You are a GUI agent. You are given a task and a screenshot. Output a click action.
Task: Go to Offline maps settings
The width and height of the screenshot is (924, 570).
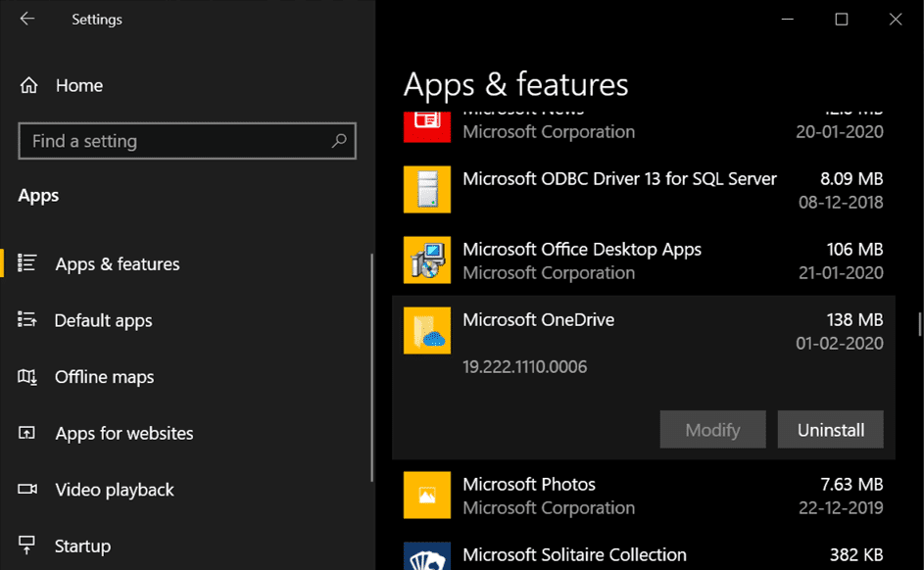pos(104,377)
